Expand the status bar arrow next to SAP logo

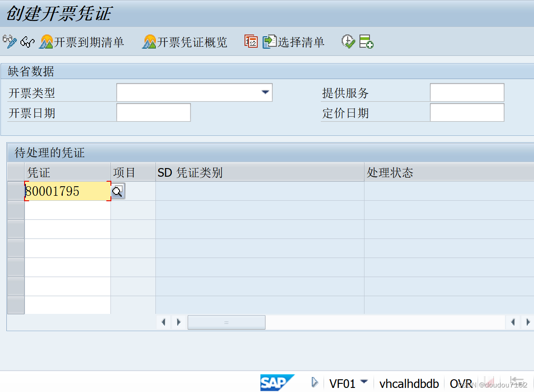point(314,383)
